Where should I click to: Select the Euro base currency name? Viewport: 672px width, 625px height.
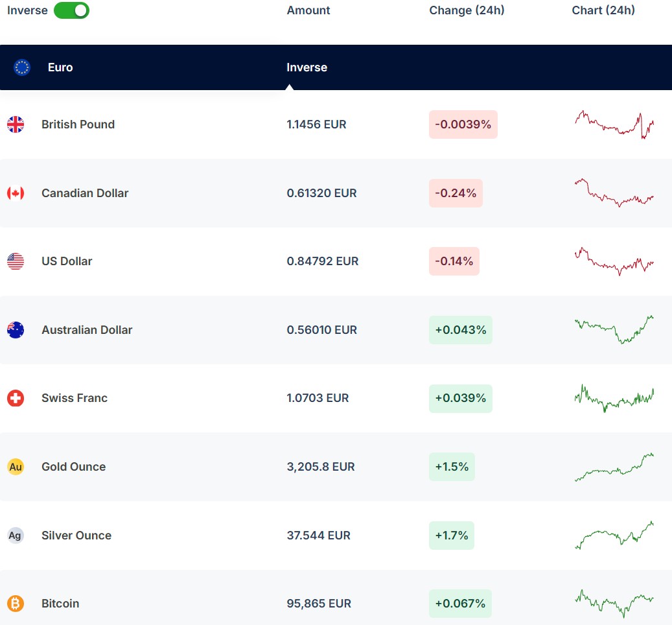click(60, 67)
